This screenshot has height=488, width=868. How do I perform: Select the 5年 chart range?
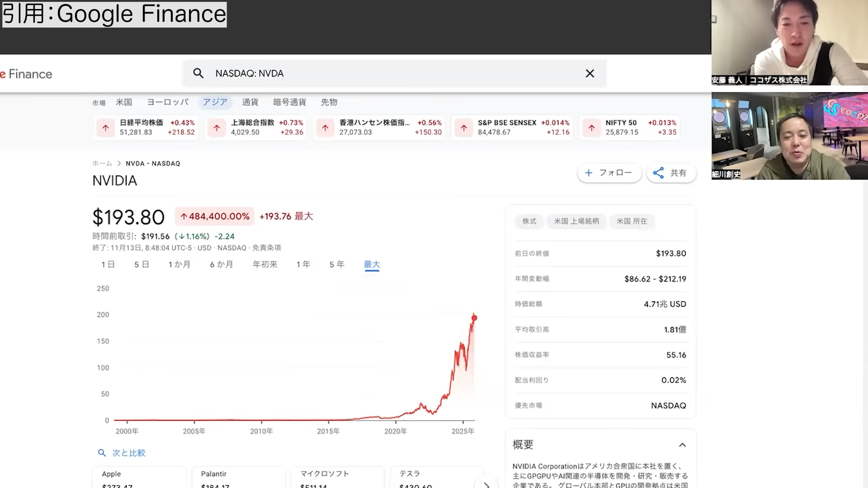click(x=336, y=264)
